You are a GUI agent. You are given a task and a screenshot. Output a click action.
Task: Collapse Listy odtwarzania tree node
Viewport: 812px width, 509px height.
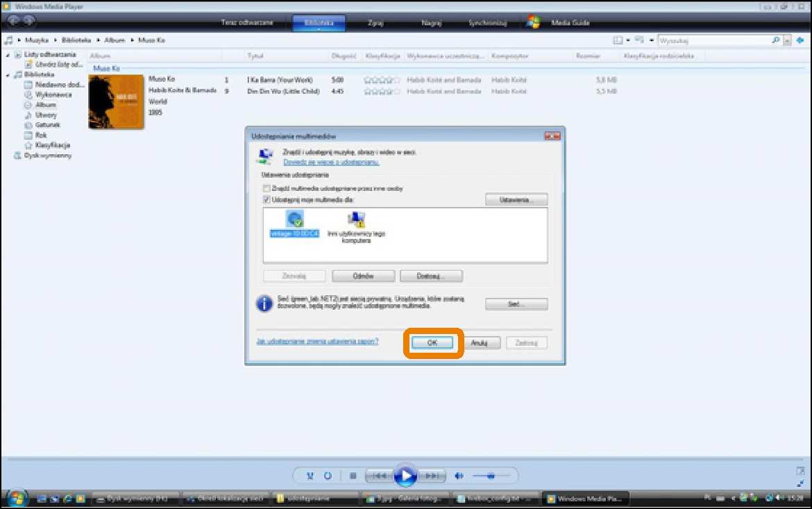coord(8,54)
